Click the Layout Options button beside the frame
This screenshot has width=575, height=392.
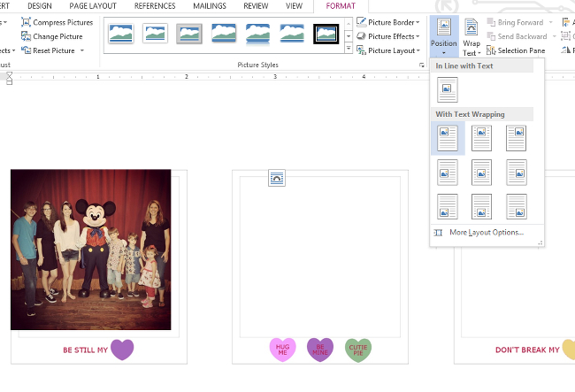coord(277,178)
